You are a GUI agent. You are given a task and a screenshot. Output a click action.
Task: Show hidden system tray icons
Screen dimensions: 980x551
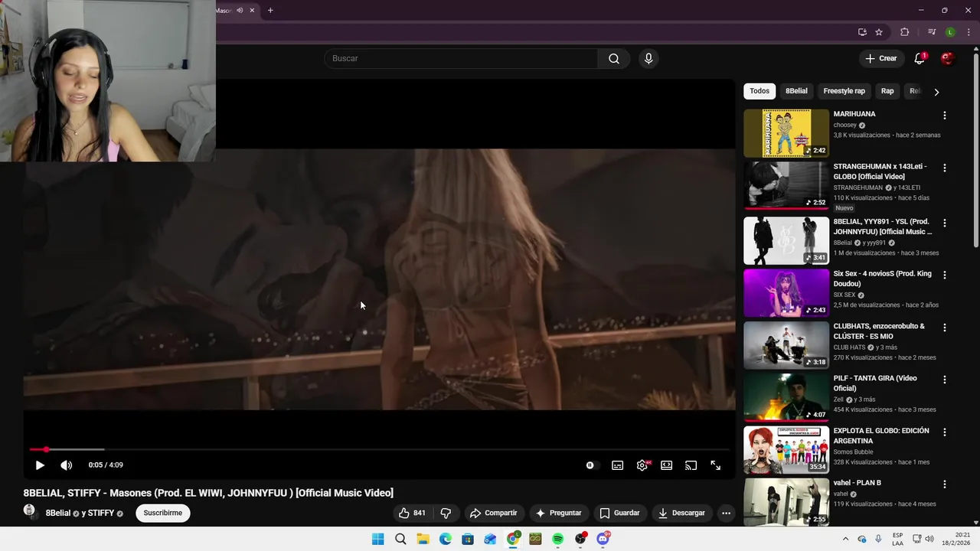pos(845,539)
